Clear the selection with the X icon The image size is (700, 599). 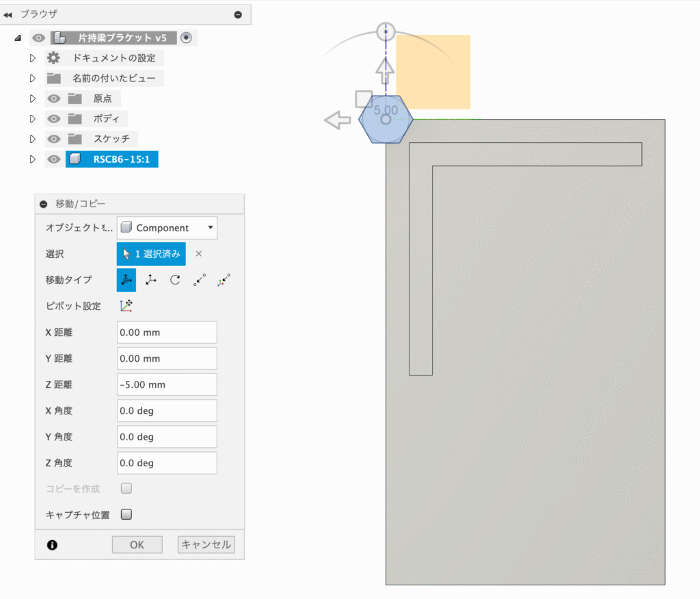(x=199, y=254)
